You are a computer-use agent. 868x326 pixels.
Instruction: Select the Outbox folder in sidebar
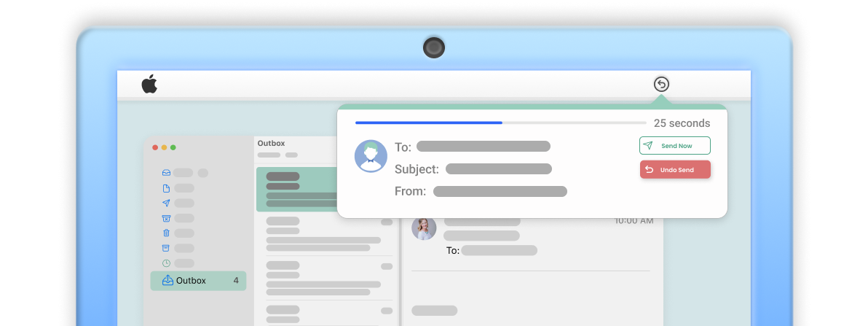tap(198, 281)
